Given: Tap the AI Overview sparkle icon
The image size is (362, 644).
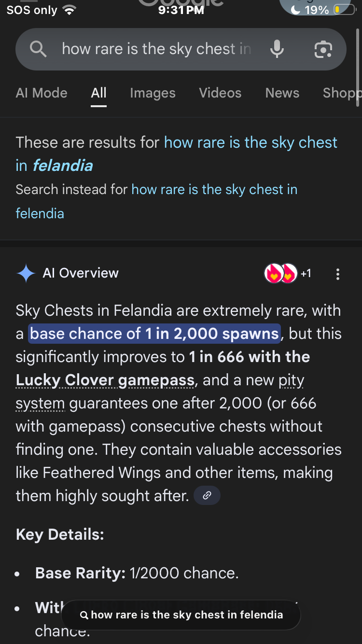Looking at the screenshot, I should [26, 273].
